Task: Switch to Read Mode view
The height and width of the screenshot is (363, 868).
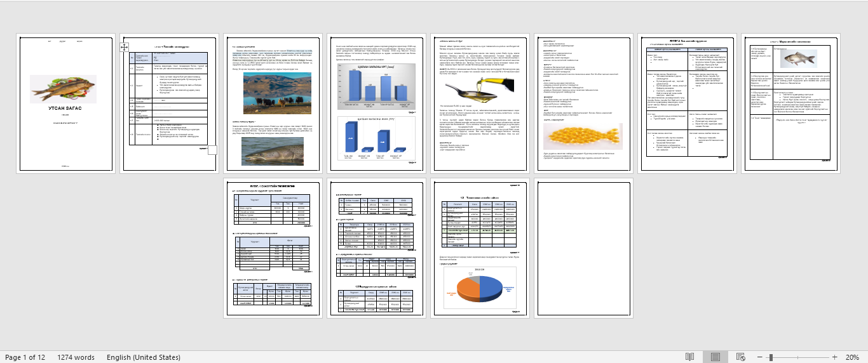Action: coord(689,357)
